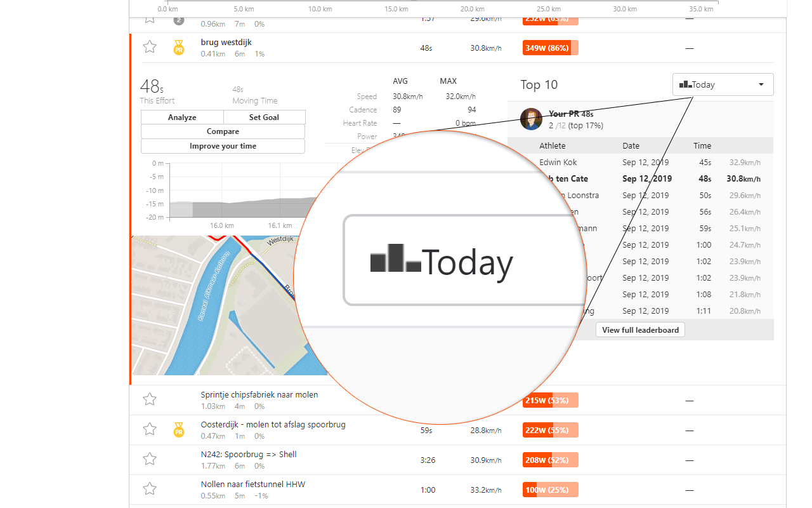
Task: Click the athlete profile avatar
Action: tap(530, 119)
